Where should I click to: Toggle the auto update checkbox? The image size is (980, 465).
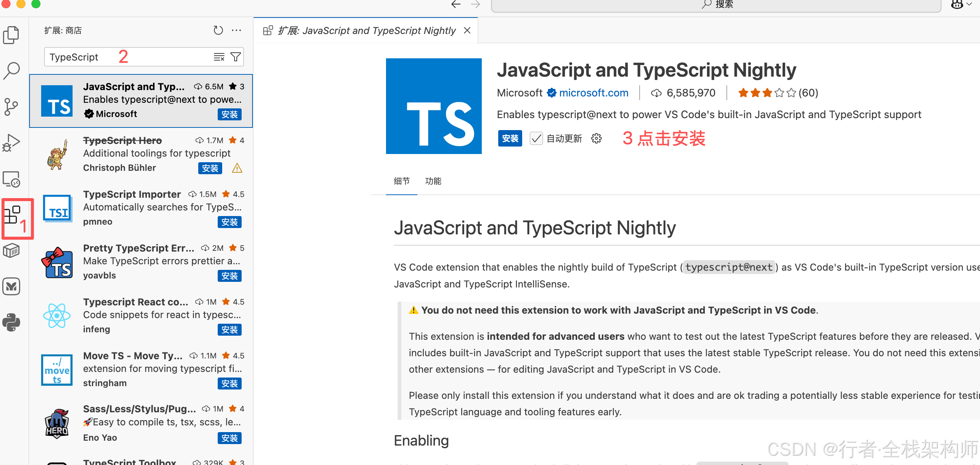coord(536,138)
